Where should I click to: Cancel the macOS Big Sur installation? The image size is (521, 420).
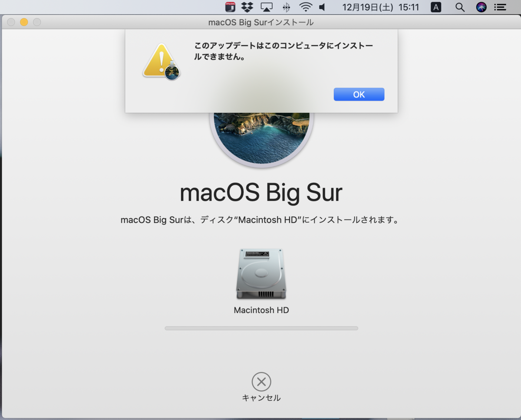point(261,382)
